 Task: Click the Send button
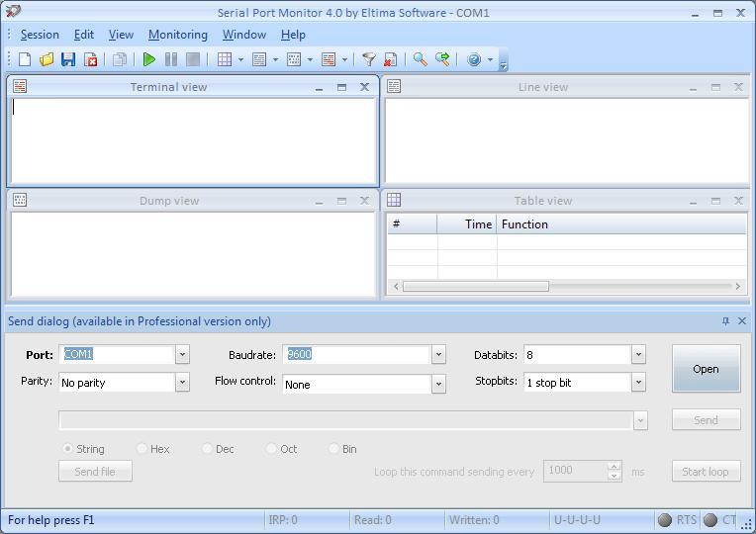click(706, 420)
